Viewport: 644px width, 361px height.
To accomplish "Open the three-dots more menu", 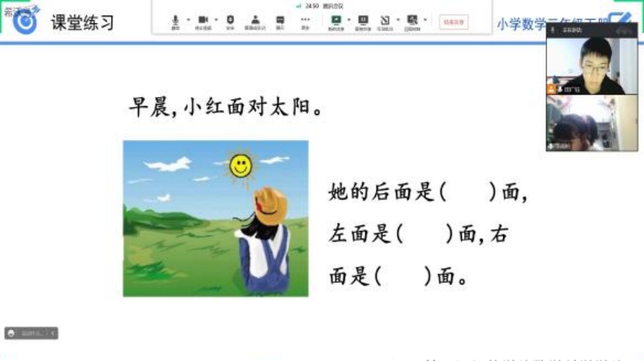I will (x=305, y=20).
